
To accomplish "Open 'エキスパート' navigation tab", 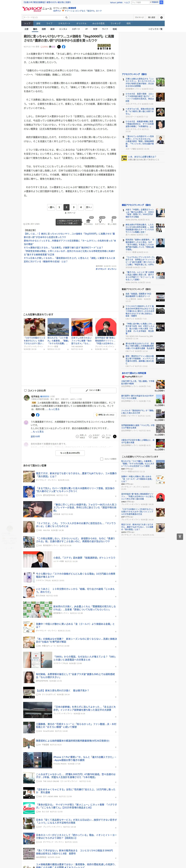I will coord(64,24).
